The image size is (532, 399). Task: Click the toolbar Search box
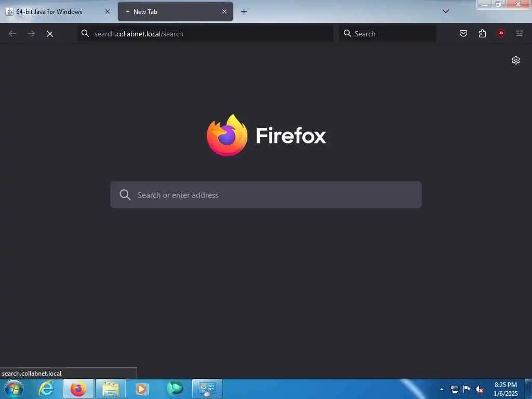pyautogui.click(x=388, y=34)
